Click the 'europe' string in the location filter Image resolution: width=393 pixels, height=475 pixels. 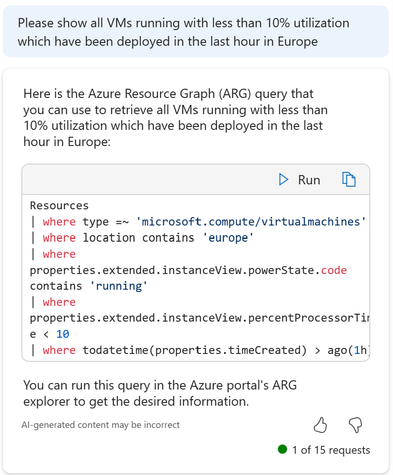(228, 238)
